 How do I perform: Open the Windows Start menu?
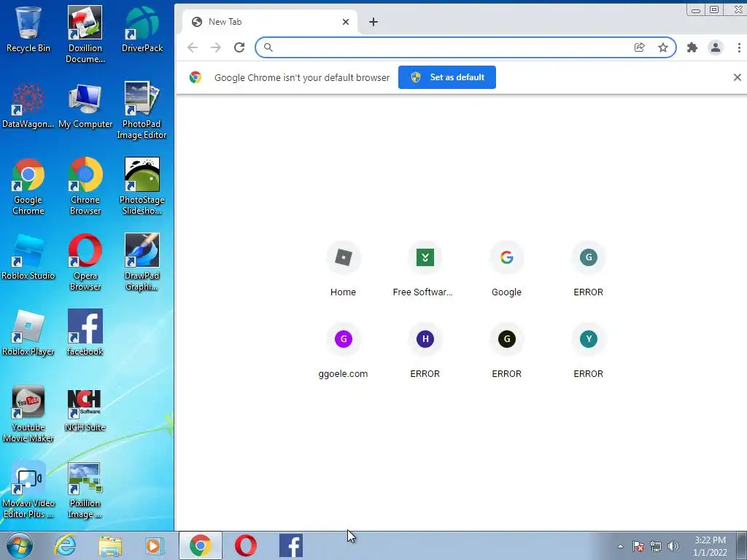click(x=20, y=545)
